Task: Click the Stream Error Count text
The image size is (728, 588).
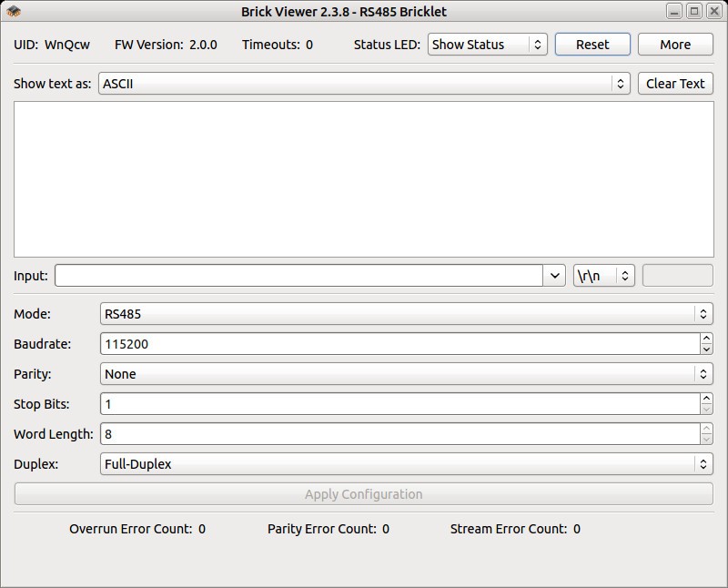Action: point(515,529)
